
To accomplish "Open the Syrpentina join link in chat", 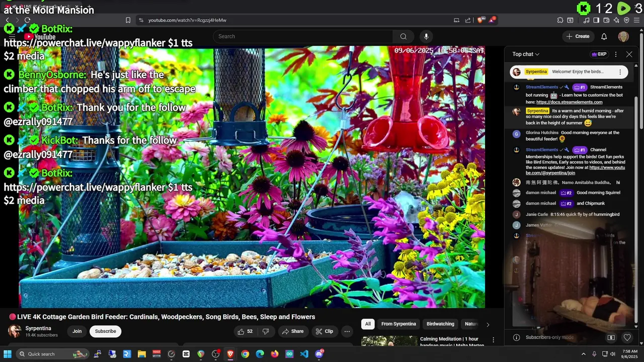I will click(576, 170).
